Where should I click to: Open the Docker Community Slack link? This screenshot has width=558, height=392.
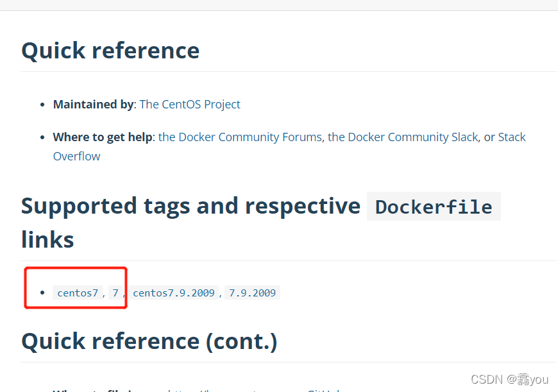pos(403,137)
